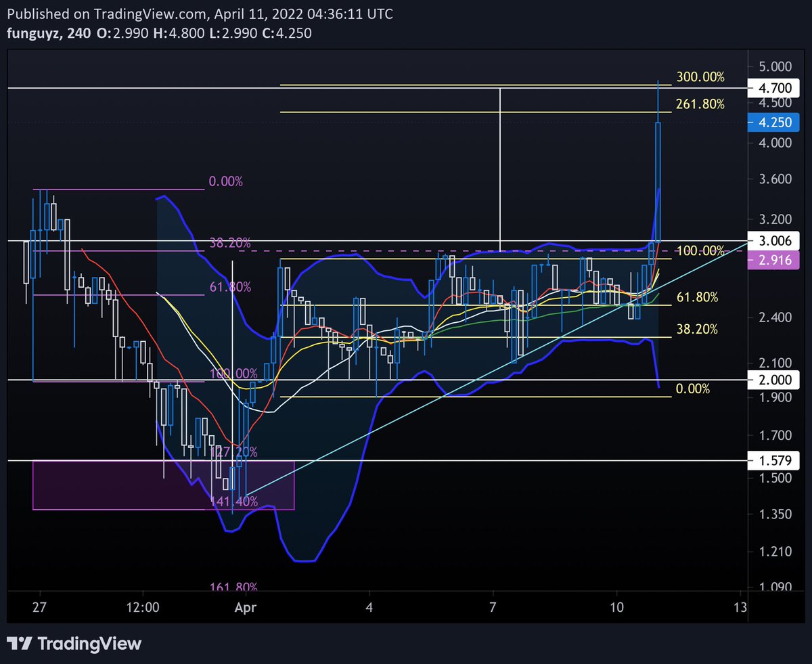The image size is (812, 664).
Task: Click the TradingView logo icon
Action: [19, 643]
